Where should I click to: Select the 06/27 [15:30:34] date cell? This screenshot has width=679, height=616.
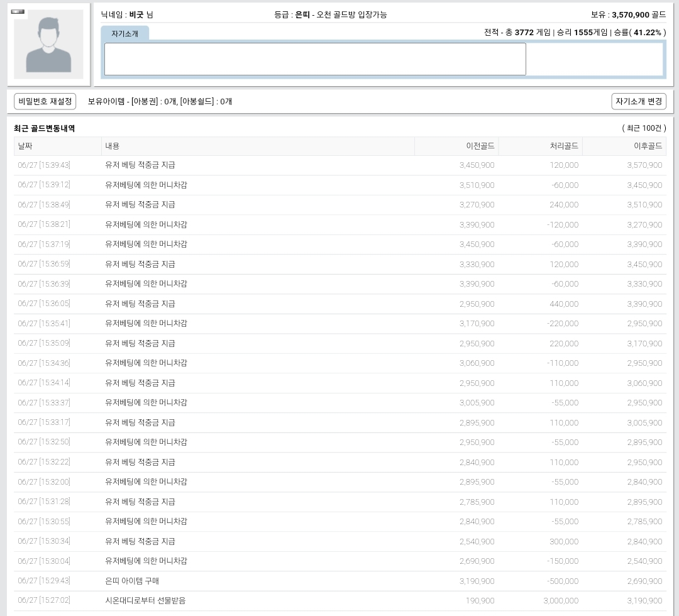click(x=44, y=541)
